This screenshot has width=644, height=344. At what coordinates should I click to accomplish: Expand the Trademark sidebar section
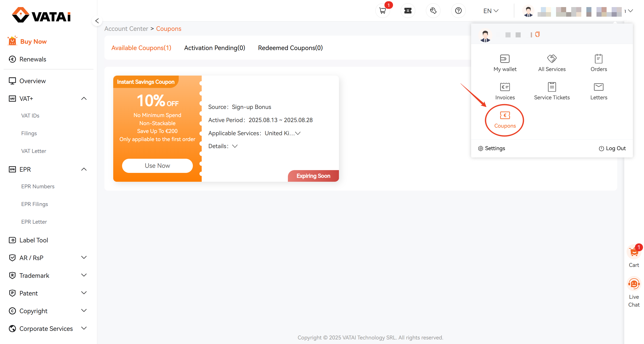84,275
